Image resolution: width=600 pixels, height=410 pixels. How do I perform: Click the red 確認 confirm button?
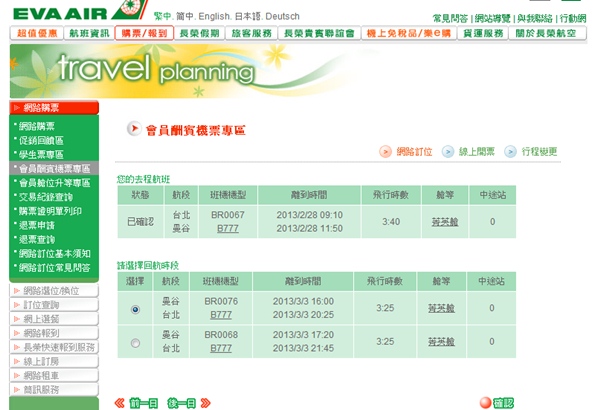coord(497,403)
